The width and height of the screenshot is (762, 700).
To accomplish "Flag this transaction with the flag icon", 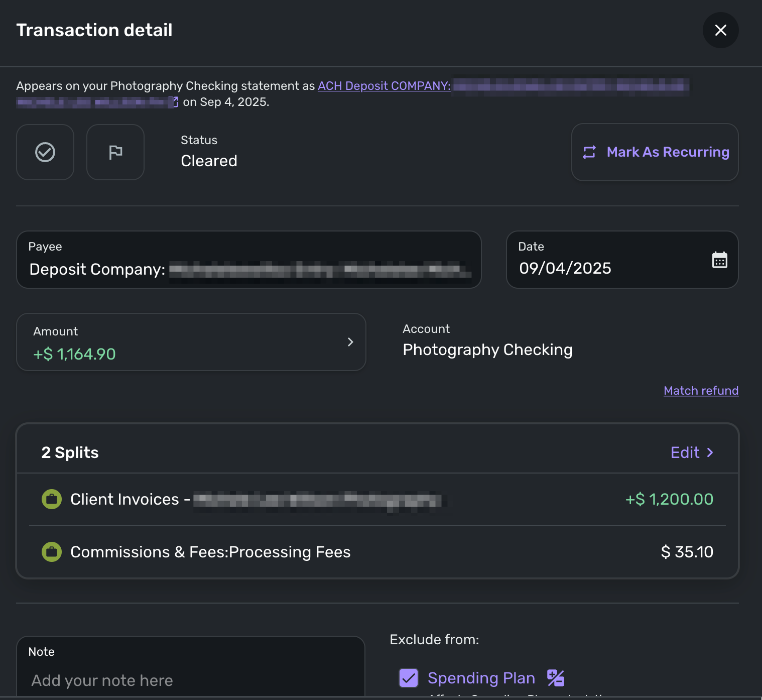I will point(115,152).
